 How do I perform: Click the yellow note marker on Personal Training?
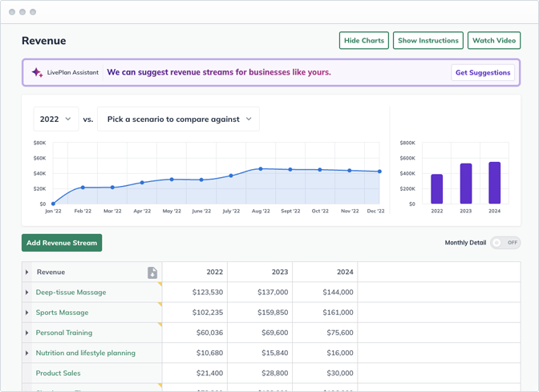[x=160, y=325]
